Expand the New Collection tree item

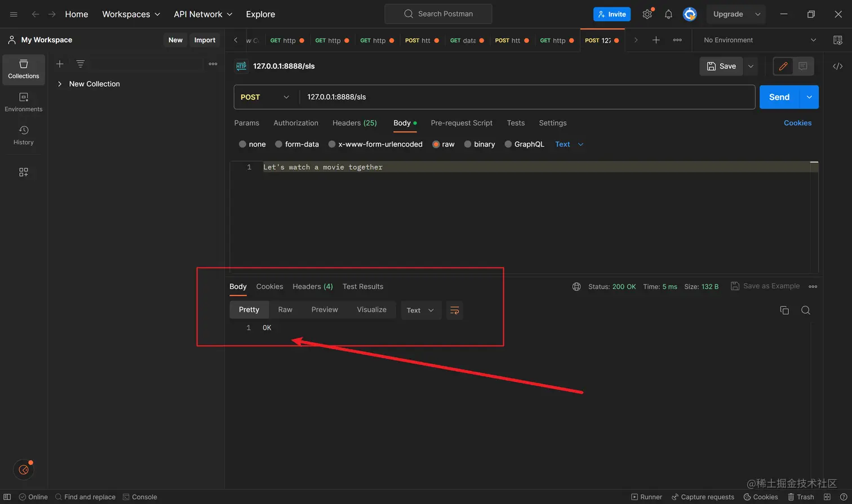coord(60,84)
